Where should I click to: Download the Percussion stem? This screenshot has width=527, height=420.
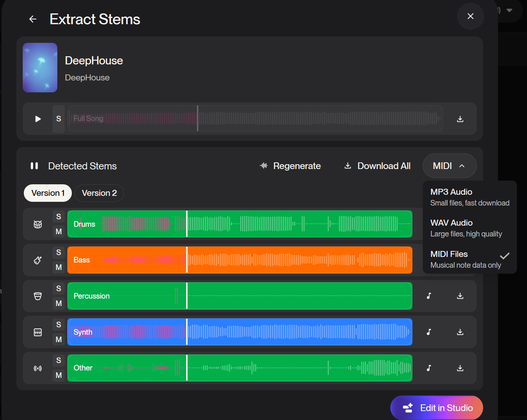[x=460, y=296]
